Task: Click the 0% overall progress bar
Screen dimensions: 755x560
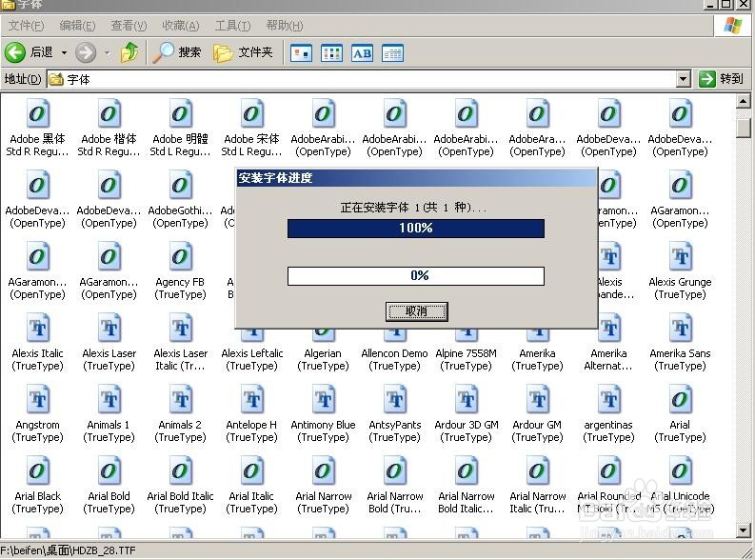Action: [416, 276]
